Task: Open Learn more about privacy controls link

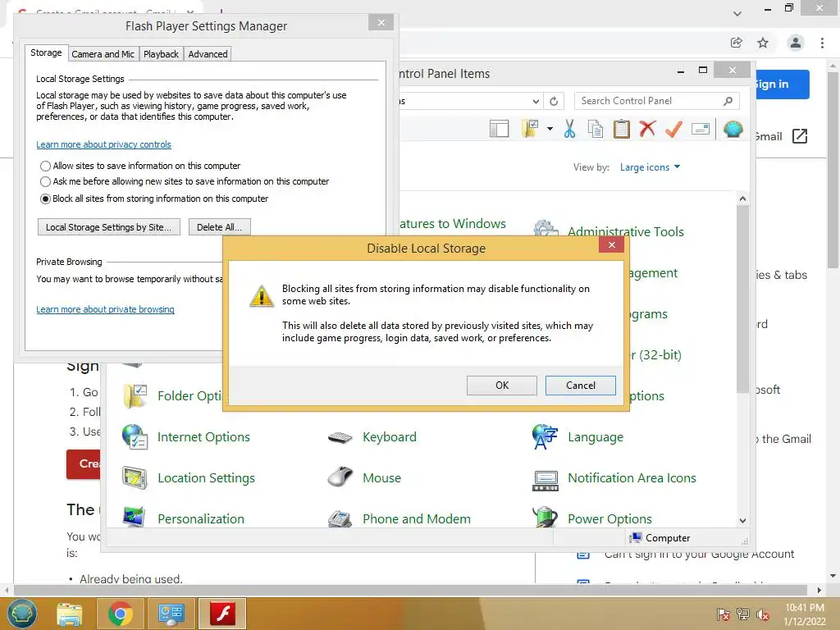Action: (103, 144)
